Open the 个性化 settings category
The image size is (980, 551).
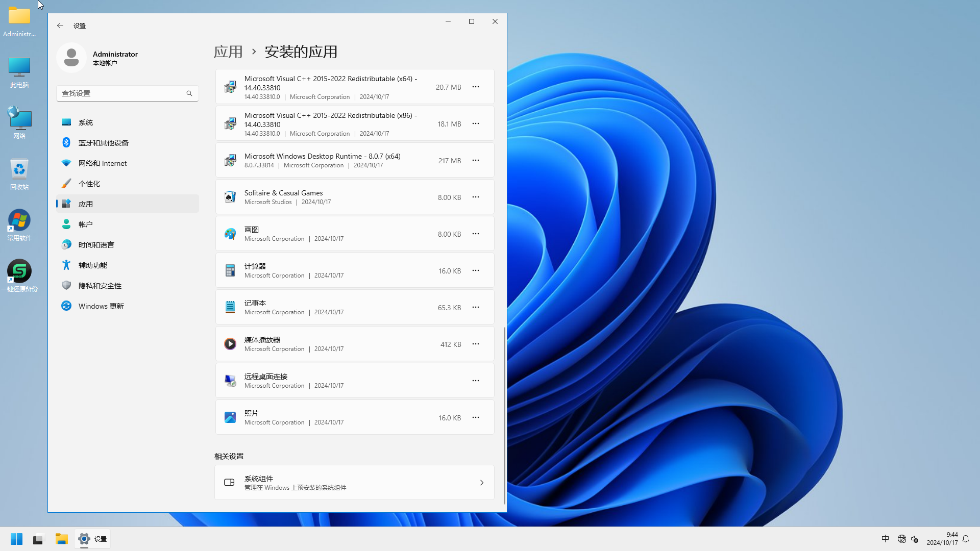click(x=128, y=184)
